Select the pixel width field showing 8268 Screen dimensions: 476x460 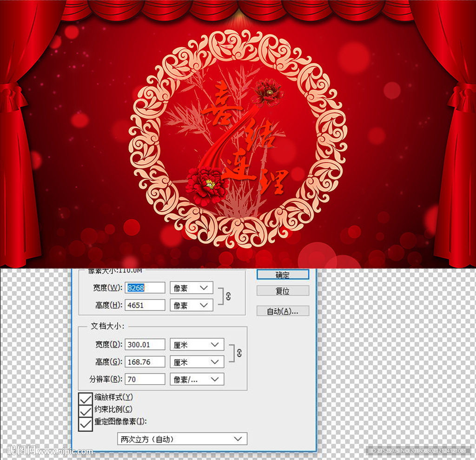pyautogui.click(x=145, y=287)
